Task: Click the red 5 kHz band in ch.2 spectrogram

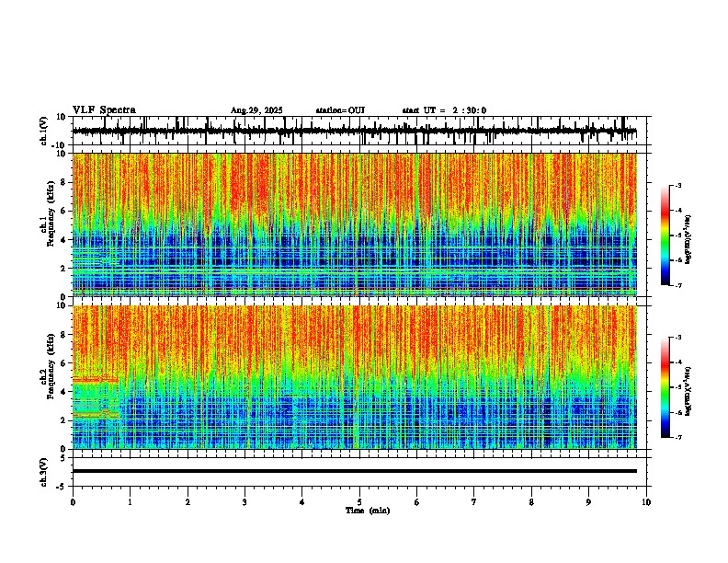Action: (96, 380)
